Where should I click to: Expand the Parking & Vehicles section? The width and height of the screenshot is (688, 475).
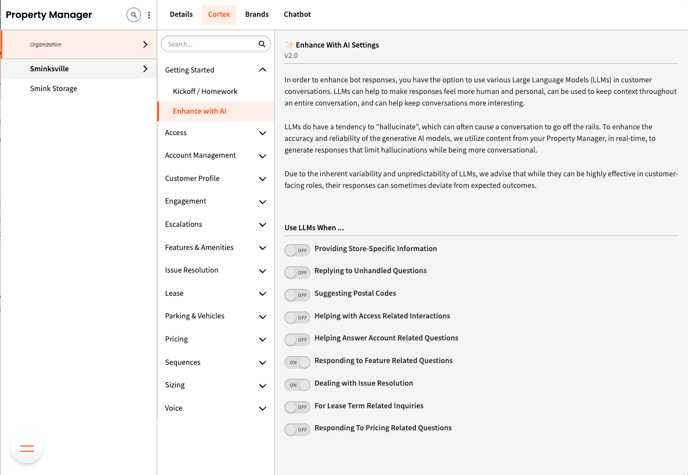[x=262, y=317]
